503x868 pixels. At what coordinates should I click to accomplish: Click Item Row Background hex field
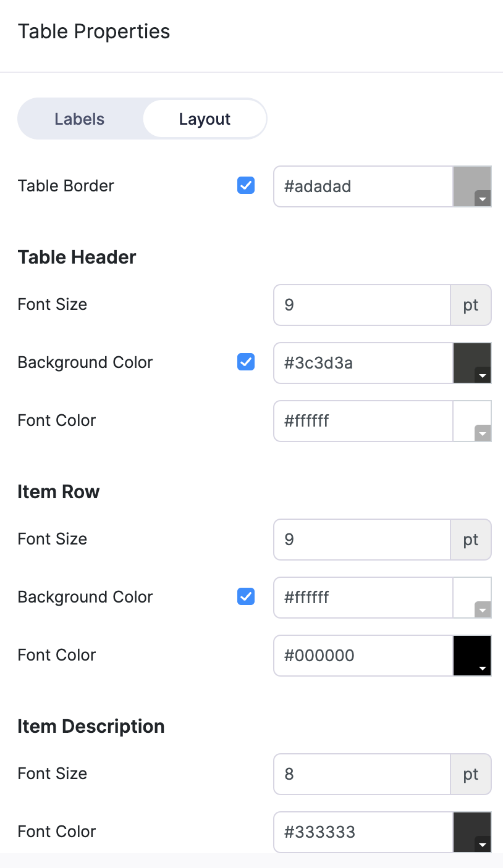pos(363,598)
